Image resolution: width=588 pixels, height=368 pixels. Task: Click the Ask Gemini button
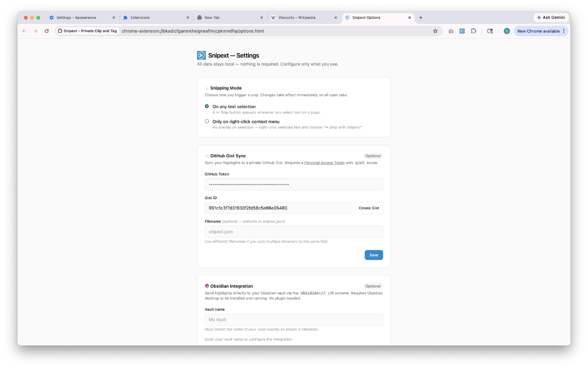point(551,17)
